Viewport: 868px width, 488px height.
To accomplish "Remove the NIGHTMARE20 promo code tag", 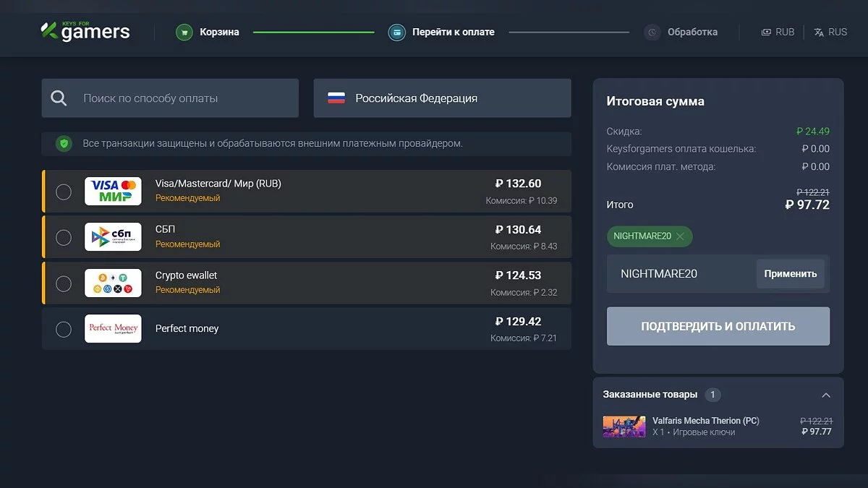I will (680, 236).
